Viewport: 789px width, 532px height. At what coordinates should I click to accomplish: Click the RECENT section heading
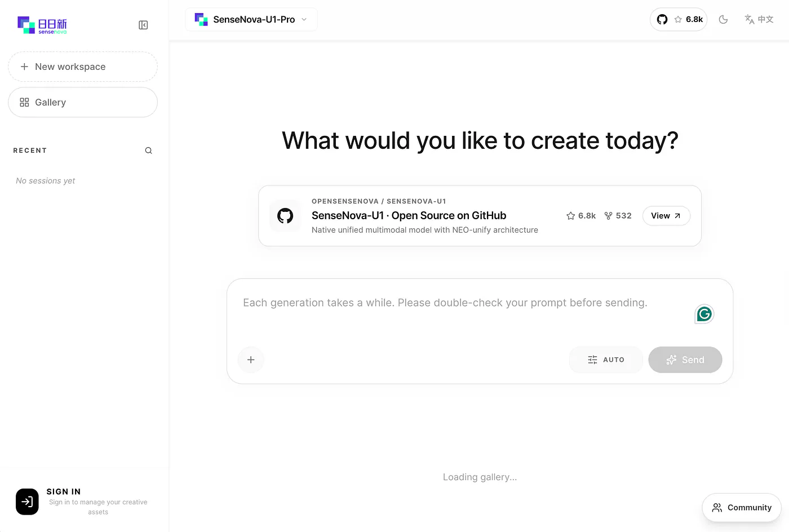pos(30,150)
